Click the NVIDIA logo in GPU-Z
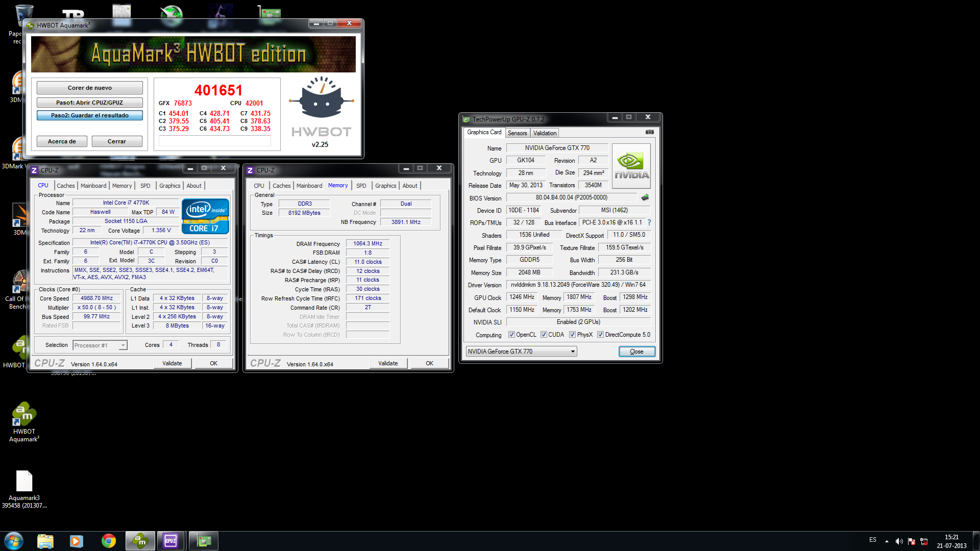The height and width of the screenshot is (551, 980). (631, 166)
